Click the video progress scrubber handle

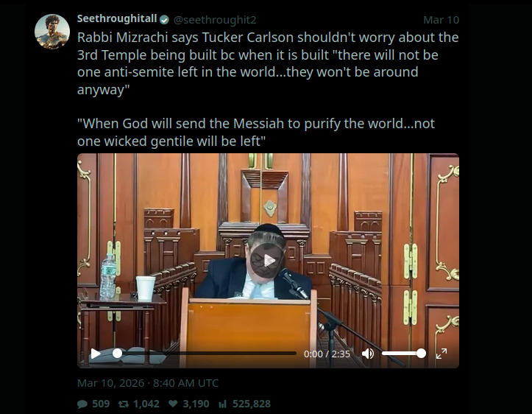coord(118,354)
